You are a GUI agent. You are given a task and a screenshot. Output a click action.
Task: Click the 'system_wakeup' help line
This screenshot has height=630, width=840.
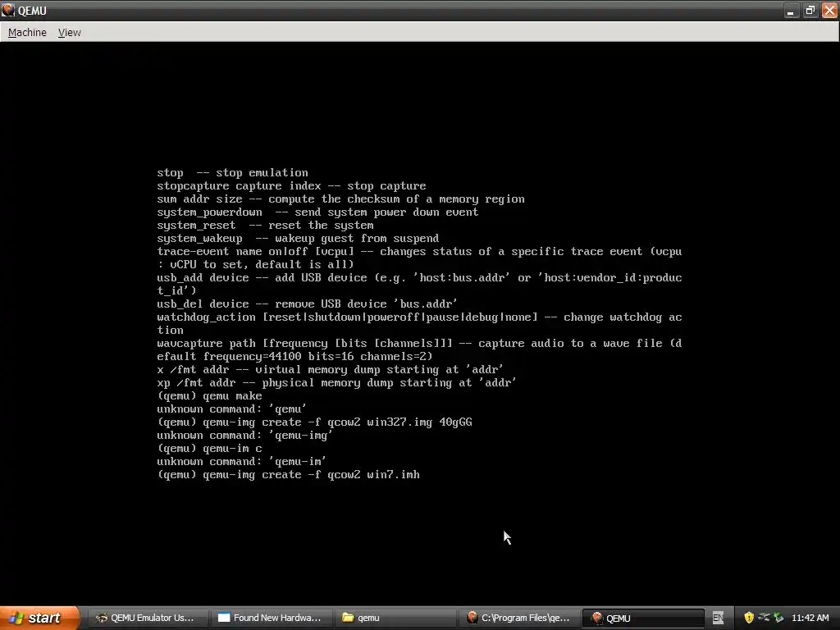click(298, 239)
